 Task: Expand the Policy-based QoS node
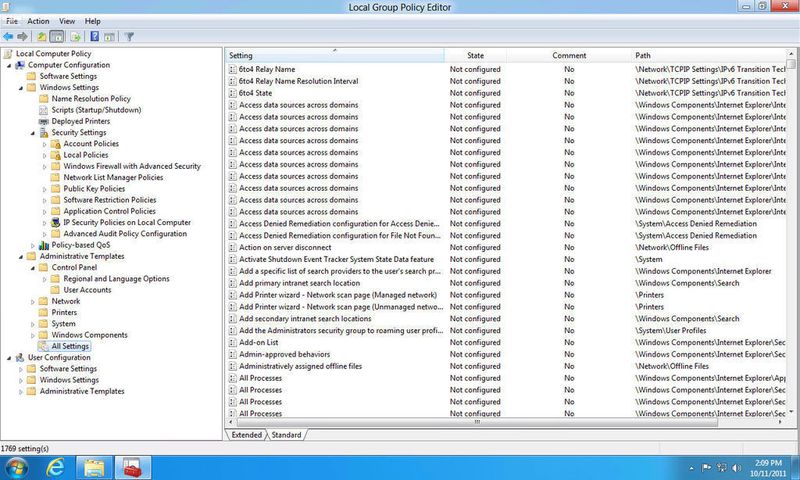[x=33, y=246]
